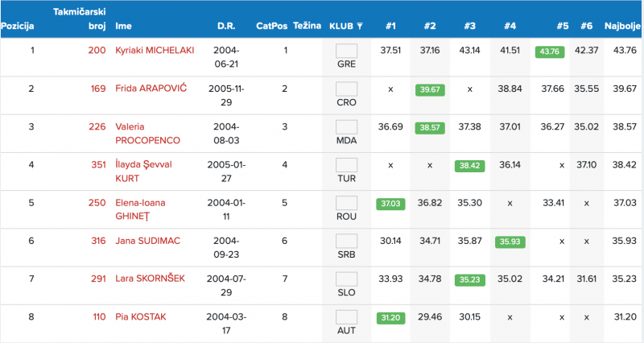Click Lara SKORNŠEK name link
644x343 pixels.
150,279
